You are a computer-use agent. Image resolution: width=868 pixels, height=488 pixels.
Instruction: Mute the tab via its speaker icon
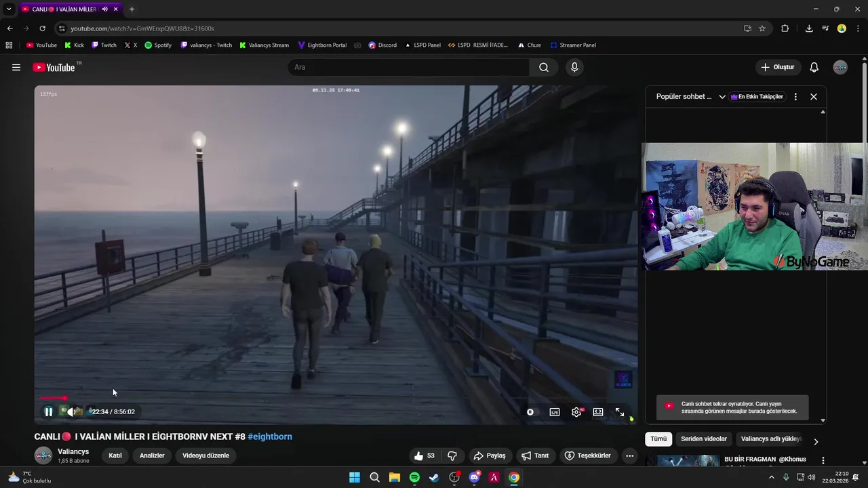click(104, 9)
